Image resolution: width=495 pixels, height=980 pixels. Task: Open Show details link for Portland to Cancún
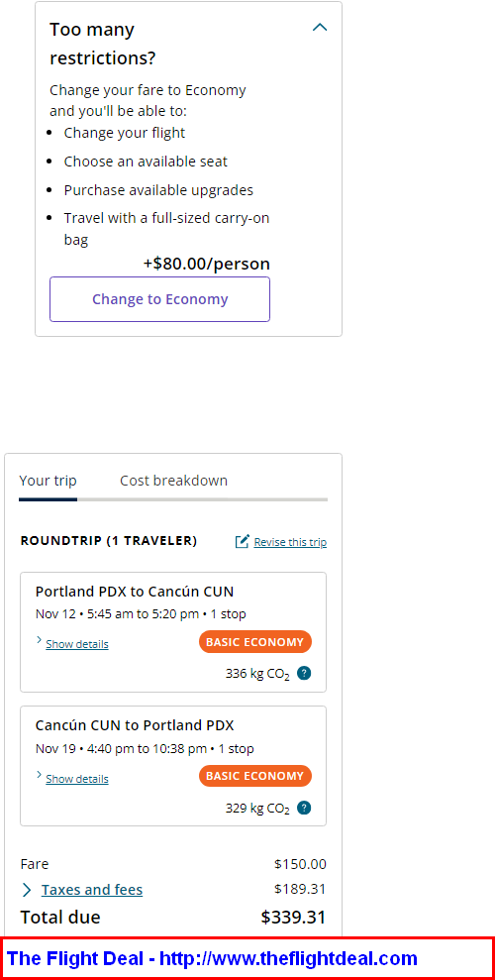[77, 644]
